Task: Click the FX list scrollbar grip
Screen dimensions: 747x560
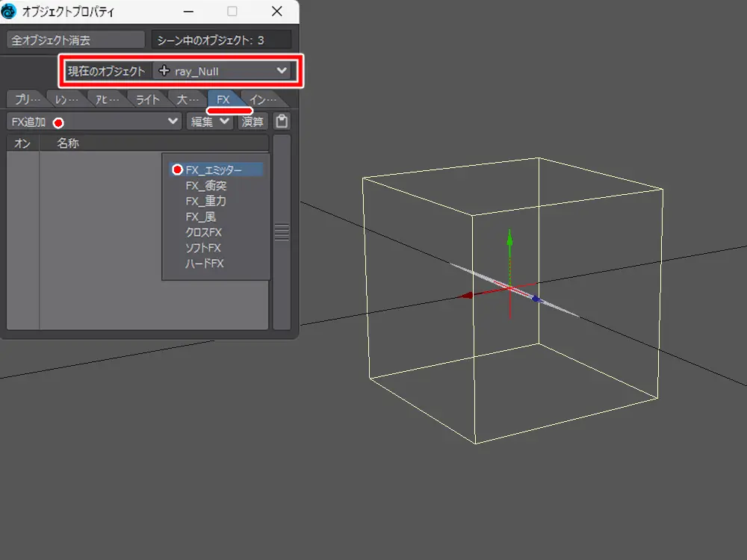Action: (x=282, y=232)
